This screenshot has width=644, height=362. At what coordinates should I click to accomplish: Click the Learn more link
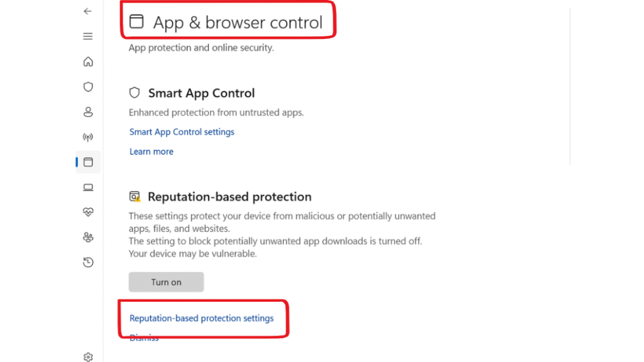pyautogui.click(x=151, y=151)
